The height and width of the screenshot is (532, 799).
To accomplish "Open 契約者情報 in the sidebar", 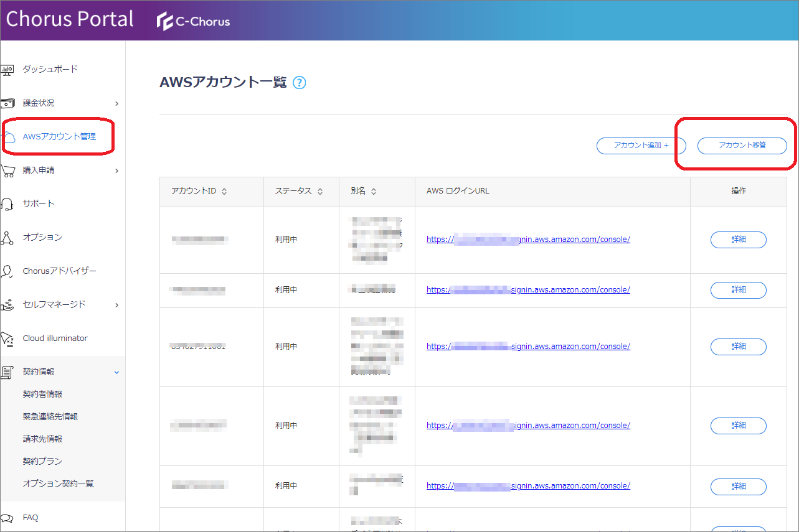I will 42,394.
